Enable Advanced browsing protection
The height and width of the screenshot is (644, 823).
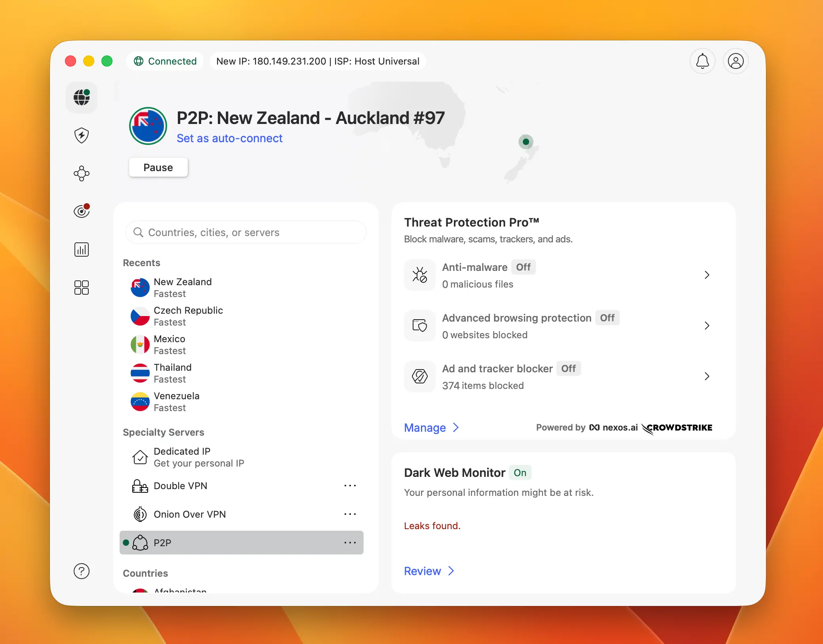pyautogui.click(x=607, y=318)
